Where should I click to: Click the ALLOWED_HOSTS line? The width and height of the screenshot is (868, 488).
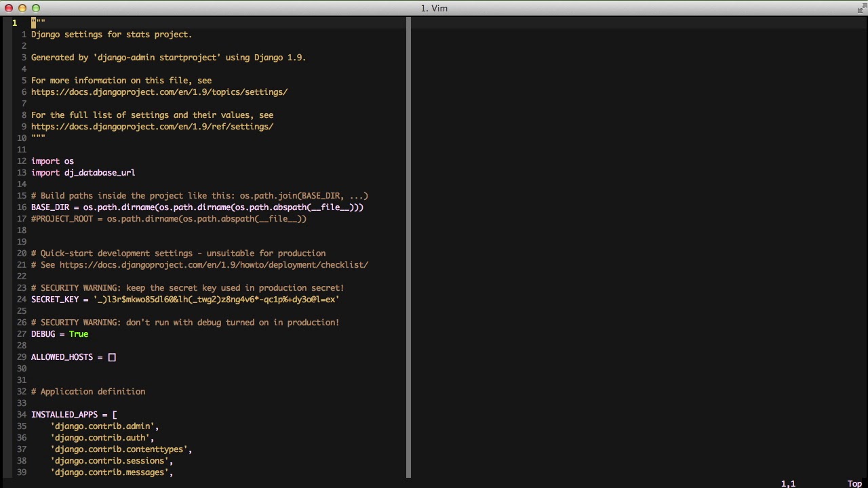(73, 357)
